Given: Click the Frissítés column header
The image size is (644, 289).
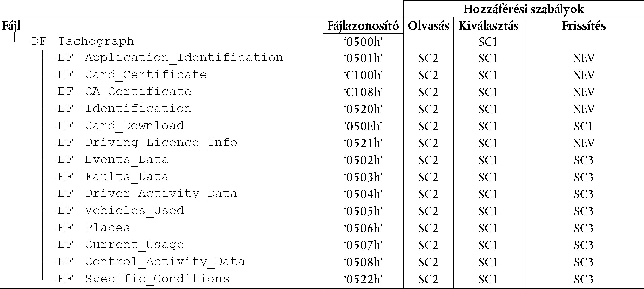Looking at the screenshot, I should click(x=584, y=26).
